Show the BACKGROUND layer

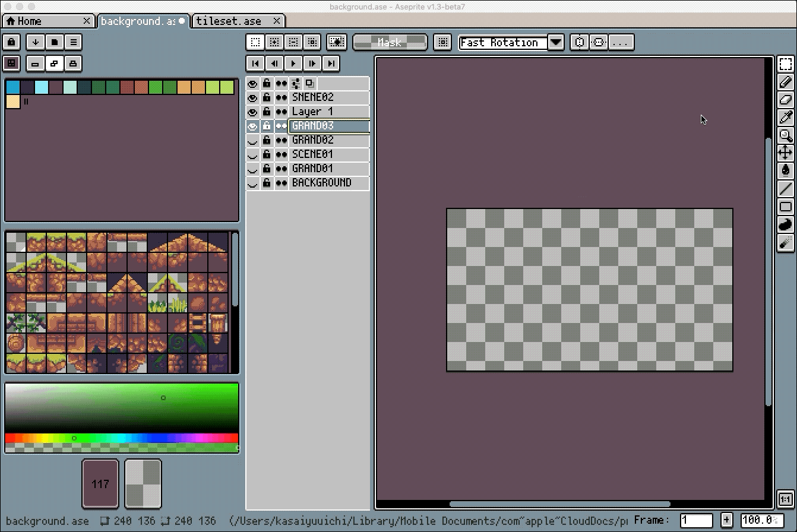253,183
